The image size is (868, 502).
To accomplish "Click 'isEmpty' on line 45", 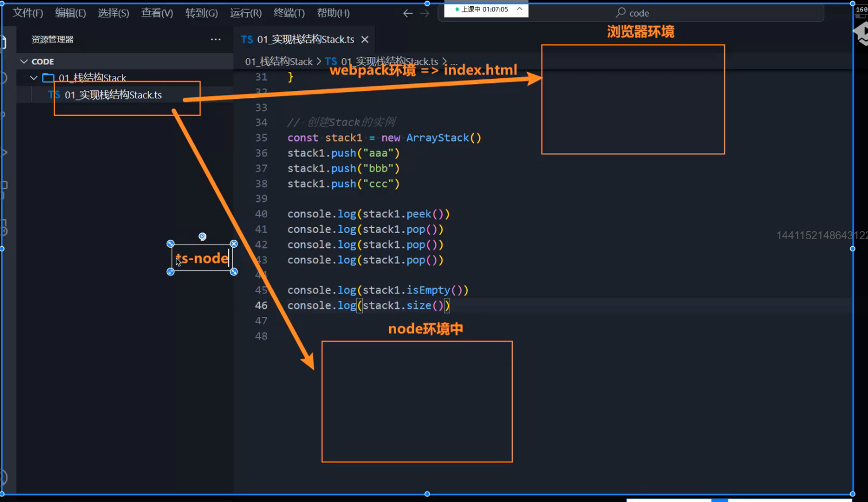I will tap(428, 290).
